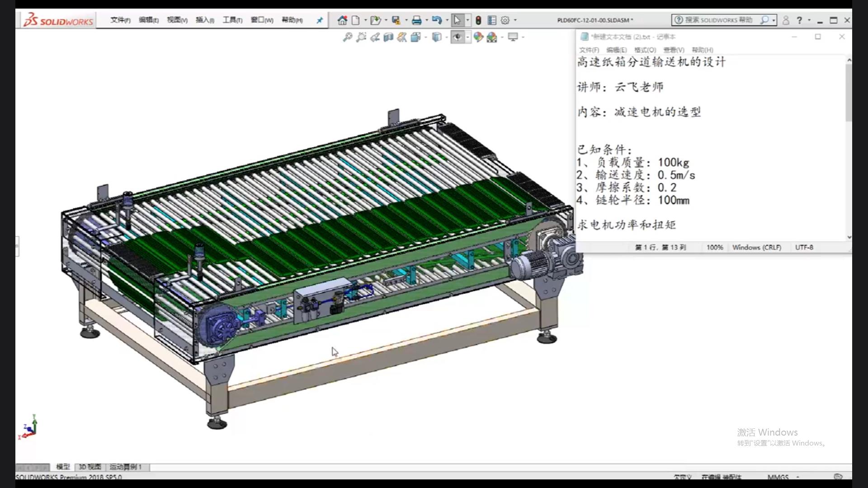The height and width of the screenshot is (488, 868).
Task: Activate the Select cursor tool
Action: tap(457, 20)
